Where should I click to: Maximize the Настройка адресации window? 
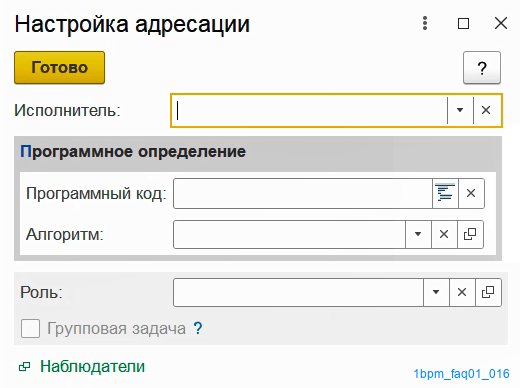click(x=463, y=24)
